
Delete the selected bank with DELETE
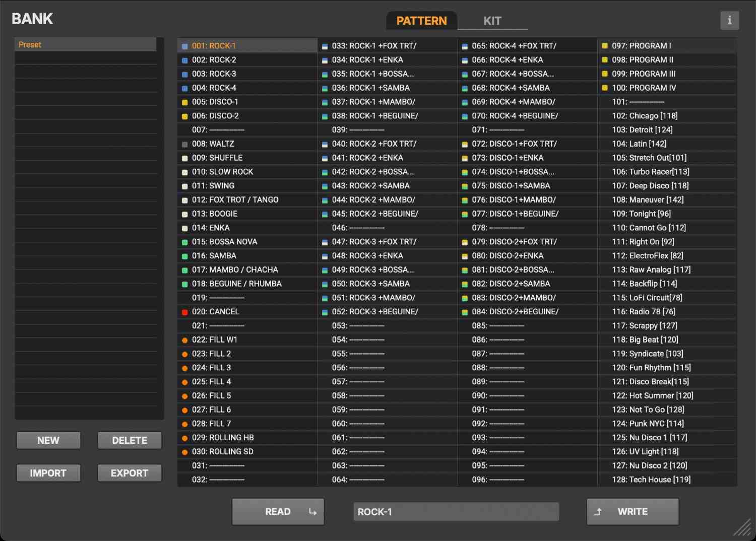point(129,440)
